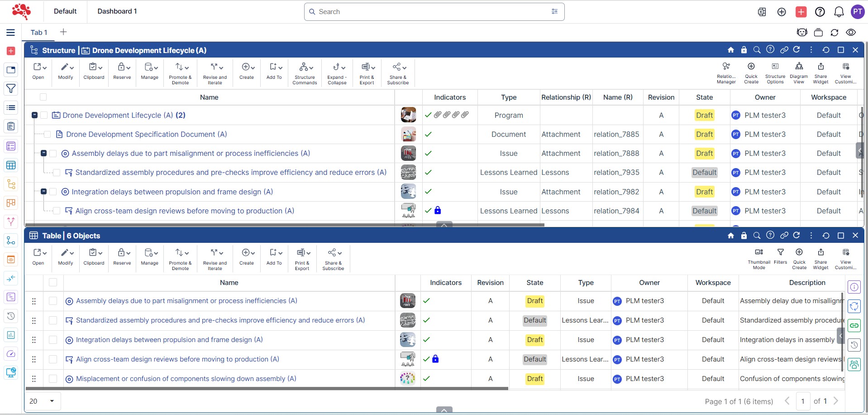Open Integration delays between propulsion link in table
This screenshot has height=415, width=868.
(169, 340)
